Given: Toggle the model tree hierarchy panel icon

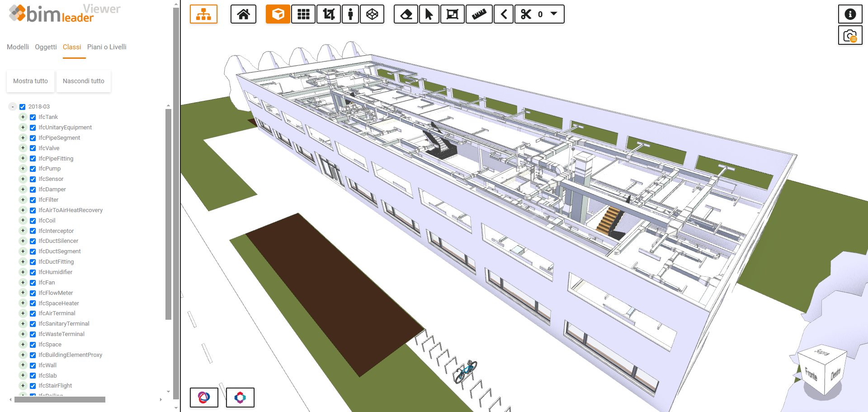Looking at the screenshot, I should click(203, 14).
